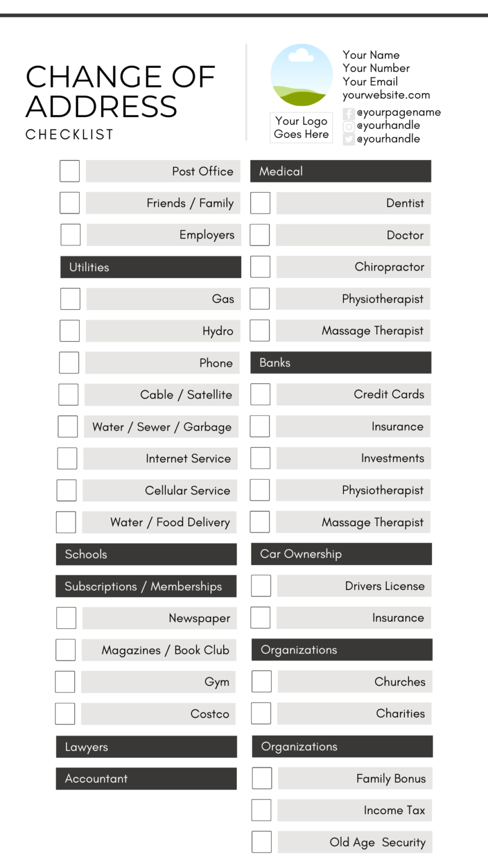Screen dimensions: 488x868
Task: Open the yourwebsite.com link
Action: pyautogui.click(x=386, y=95)
